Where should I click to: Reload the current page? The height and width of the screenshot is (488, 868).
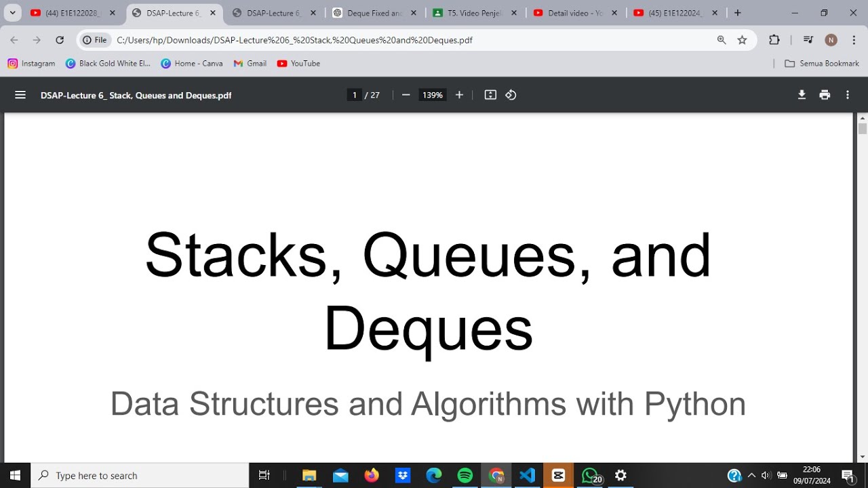pyautogui.click(x=60, y=40)
